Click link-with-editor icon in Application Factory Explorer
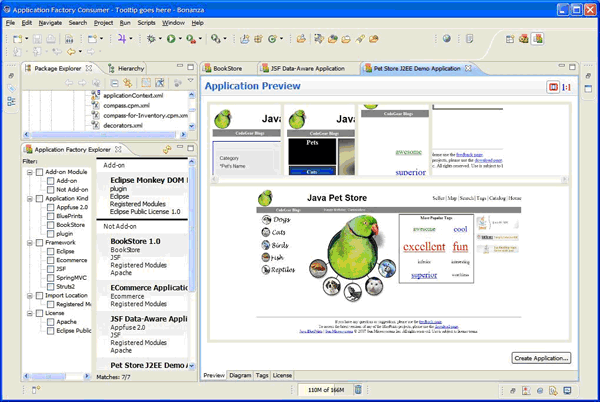Image resolution: width=600 pixels, height=402 pixels. tap(167, 149)
